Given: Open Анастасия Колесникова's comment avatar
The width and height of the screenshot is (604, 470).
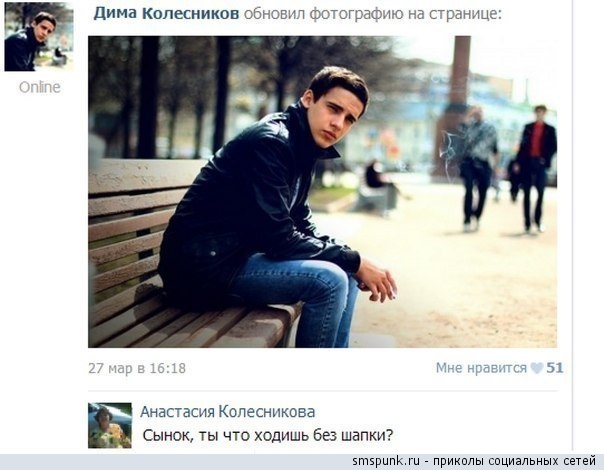Looking at the screenshot, I should (x=110, y=425).
